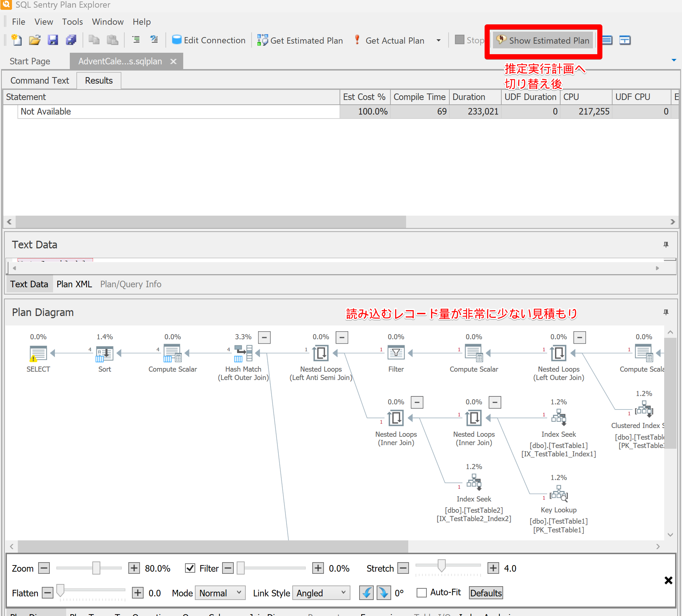The height and width of the screenshot is (616, 682).
Task: Select the SELECT node in the plan diagram
Action: point(38,353)
